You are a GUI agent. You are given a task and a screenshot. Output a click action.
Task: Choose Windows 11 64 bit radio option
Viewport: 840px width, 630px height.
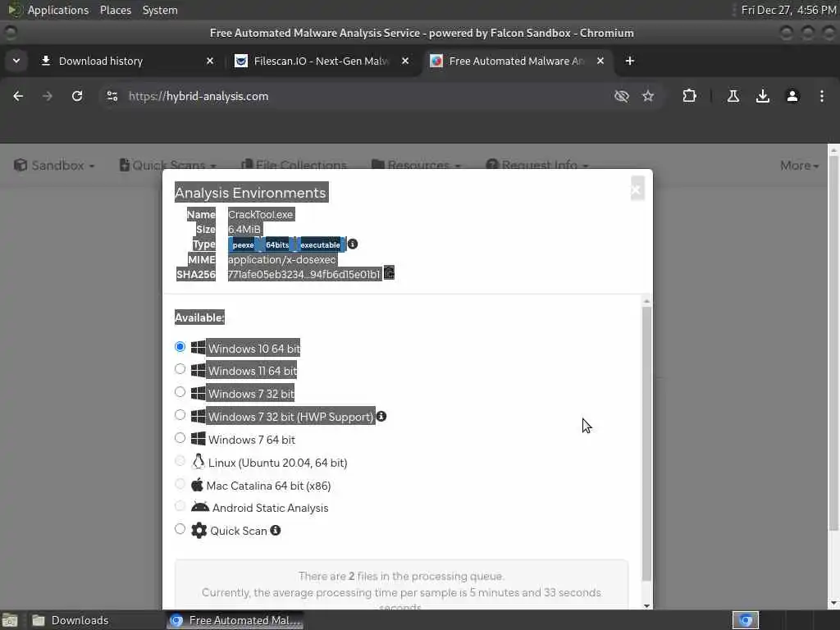point(180,370)
